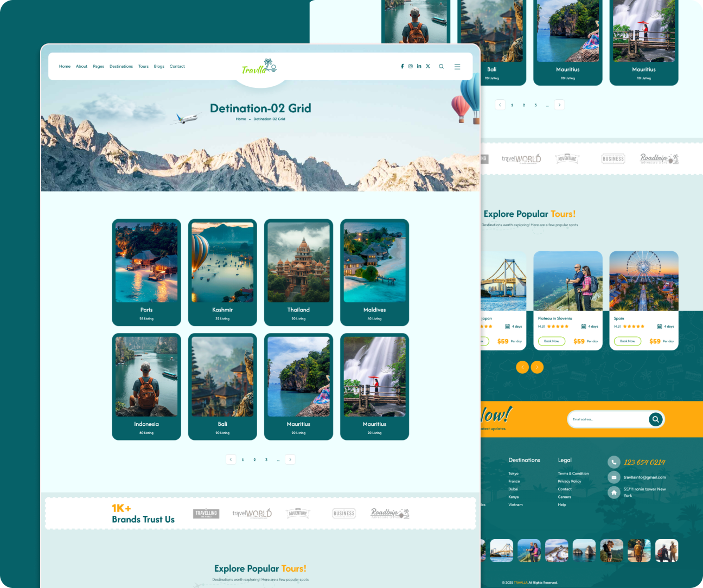The width and height of the screenshot is (703, 588).
Task: Open the hamburger menu icon
Action: point(457,67)
